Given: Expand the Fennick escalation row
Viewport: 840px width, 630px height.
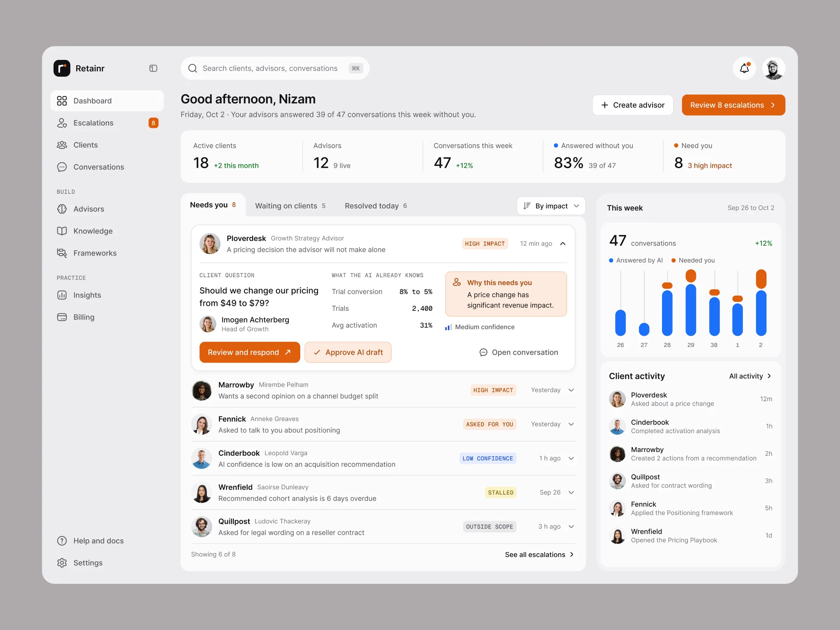Looking at the screenshot, I should coord(571,425).
